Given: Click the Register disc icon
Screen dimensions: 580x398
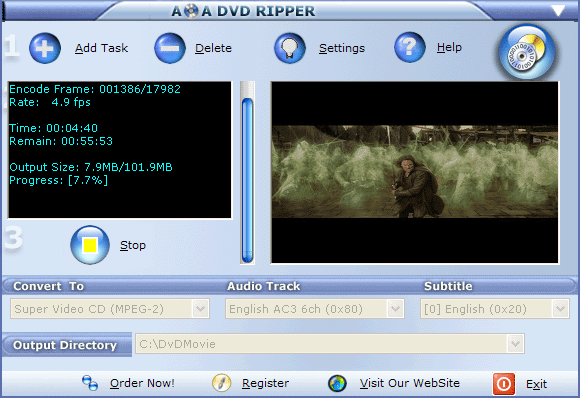Looking at the screenshot, I should (222, 383).
